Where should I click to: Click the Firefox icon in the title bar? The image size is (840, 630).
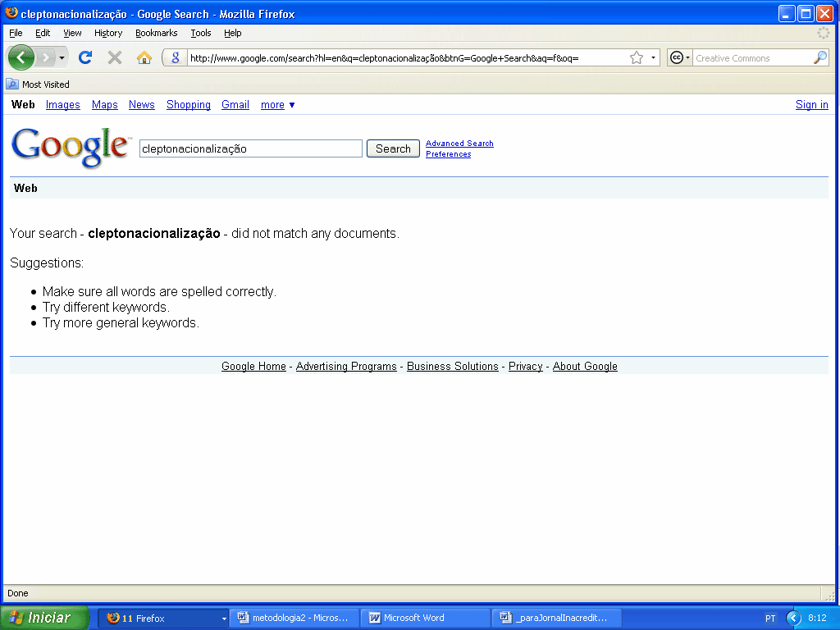[x=11, y=13]
